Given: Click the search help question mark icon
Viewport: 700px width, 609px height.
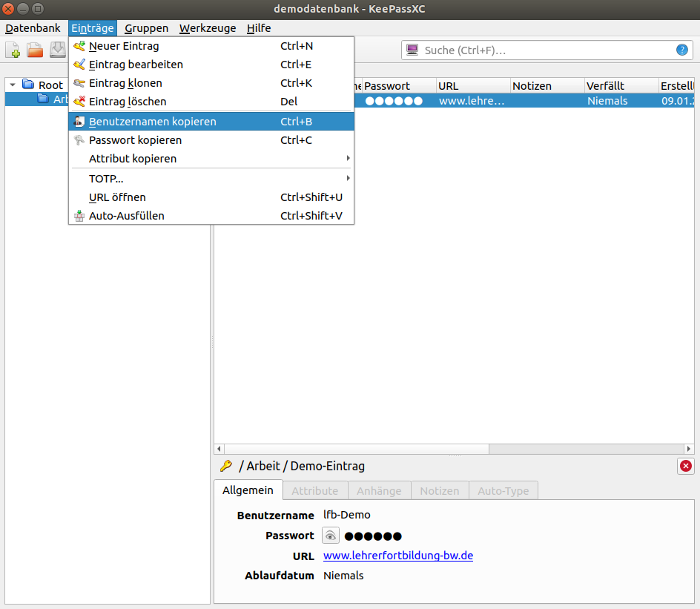Looking at the screenshot, I should coord(681,50).
